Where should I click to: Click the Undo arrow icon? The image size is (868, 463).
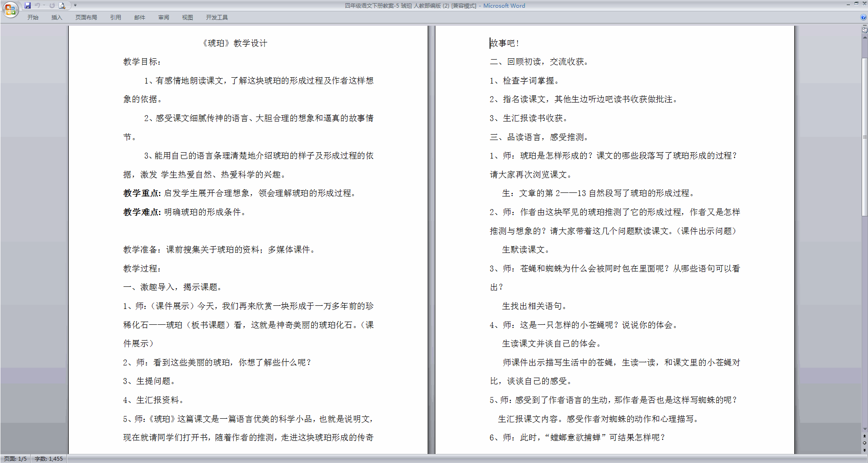tap(38, 5)
